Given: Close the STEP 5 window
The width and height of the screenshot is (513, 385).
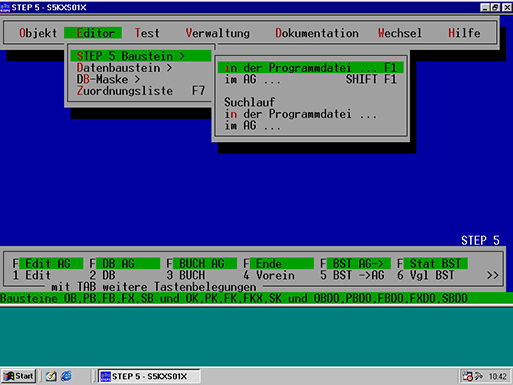Looking at the screenshot, I should pos(507,7).
